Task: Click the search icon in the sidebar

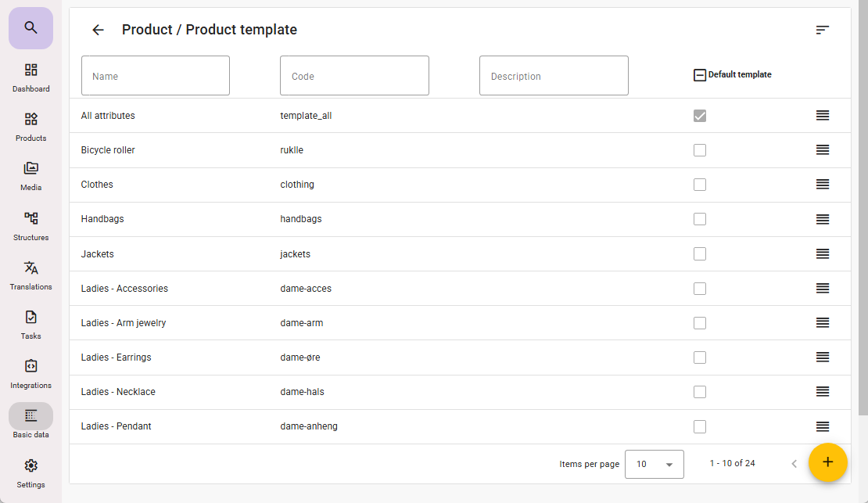Action: [30, 28]
